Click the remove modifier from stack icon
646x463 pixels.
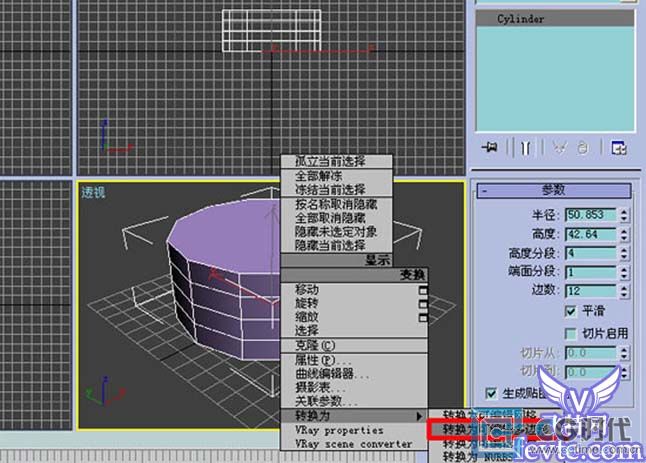tap(583, 147)
